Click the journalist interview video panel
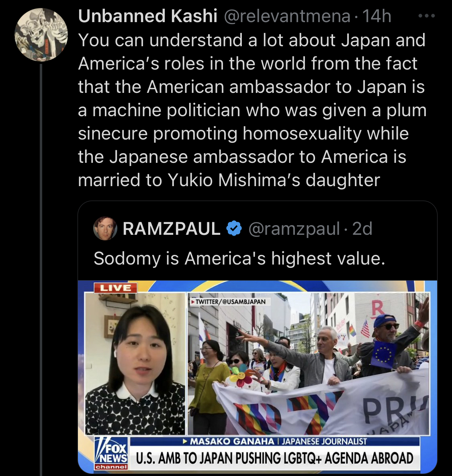 point(135,364)
